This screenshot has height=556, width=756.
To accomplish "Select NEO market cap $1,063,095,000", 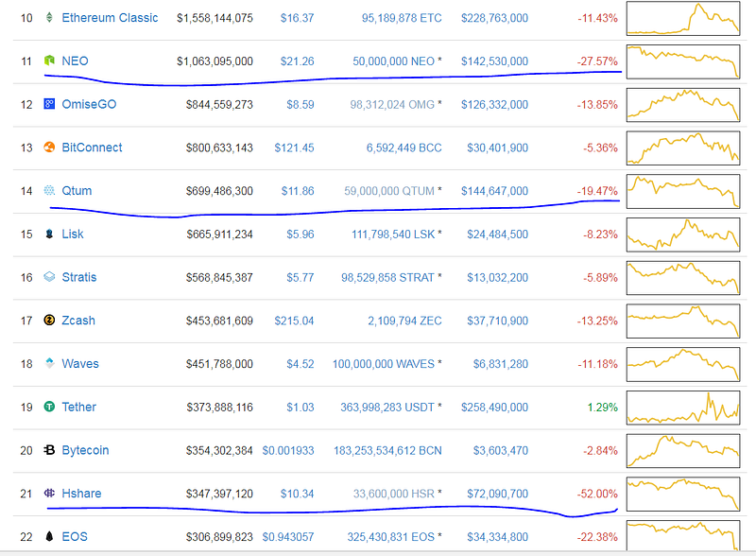I will (215, 61).
